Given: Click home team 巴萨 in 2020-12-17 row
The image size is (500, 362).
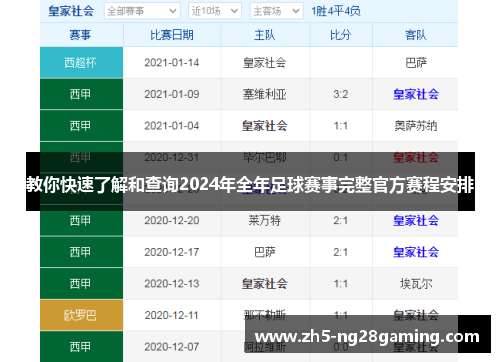Looking at the screenshot, I should [x=265, y=252].
